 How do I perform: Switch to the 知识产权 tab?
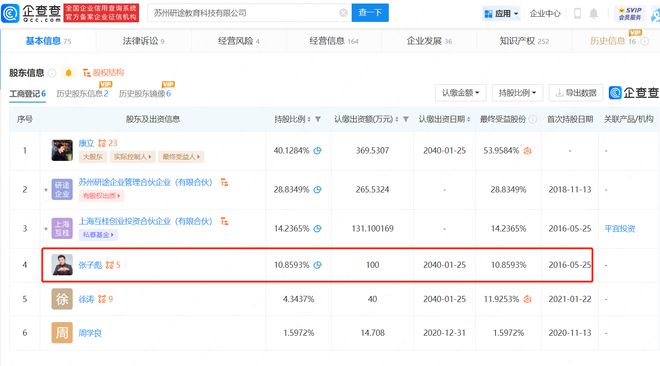pos(524,41)
